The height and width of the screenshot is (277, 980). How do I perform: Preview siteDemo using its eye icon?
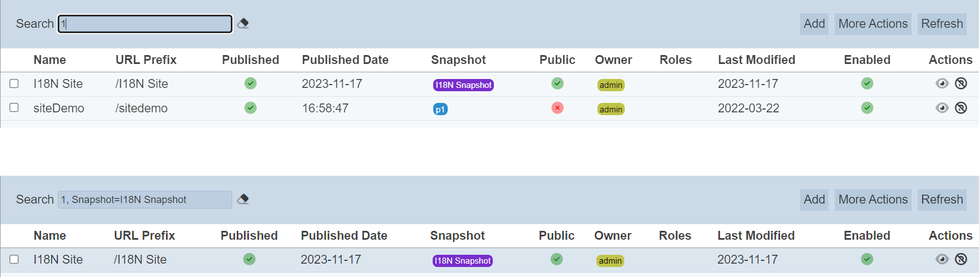[942, 108]
